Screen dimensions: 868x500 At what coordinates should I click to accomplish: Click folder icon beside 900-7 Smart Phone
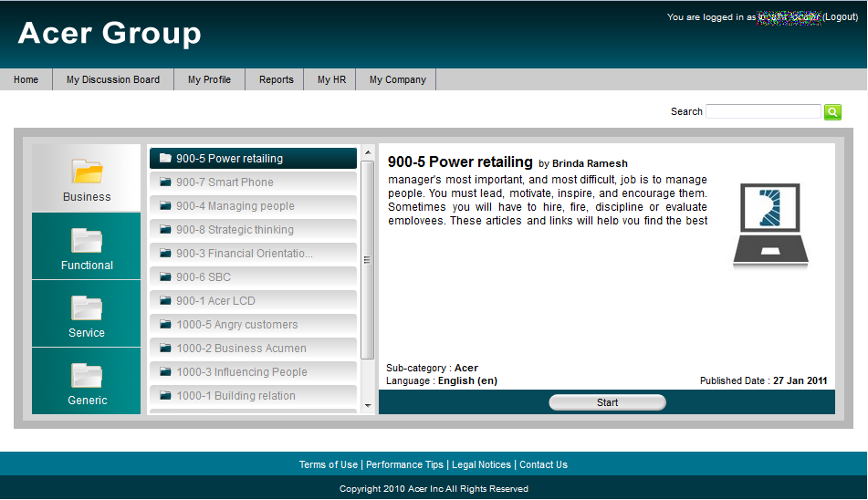coord(165,182)
